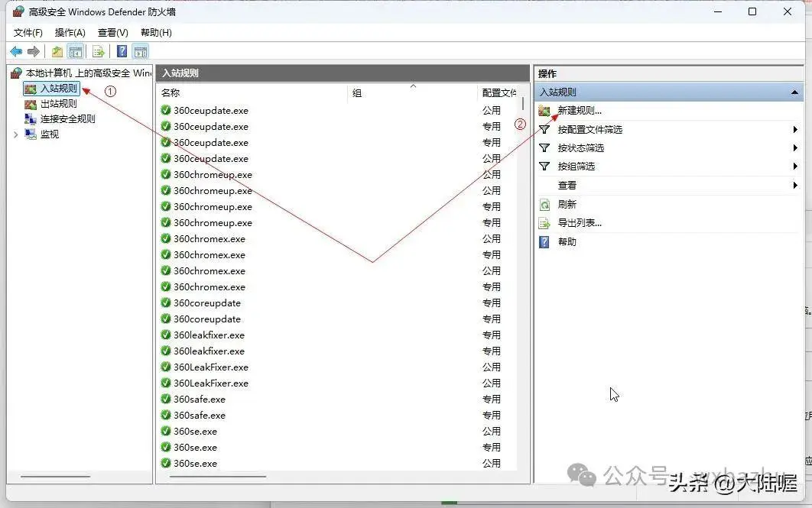Image resolution: width=812 pixels, height=508 pixels.
Task: Select 出站规则 in the left tree
Action: point(52,104)
